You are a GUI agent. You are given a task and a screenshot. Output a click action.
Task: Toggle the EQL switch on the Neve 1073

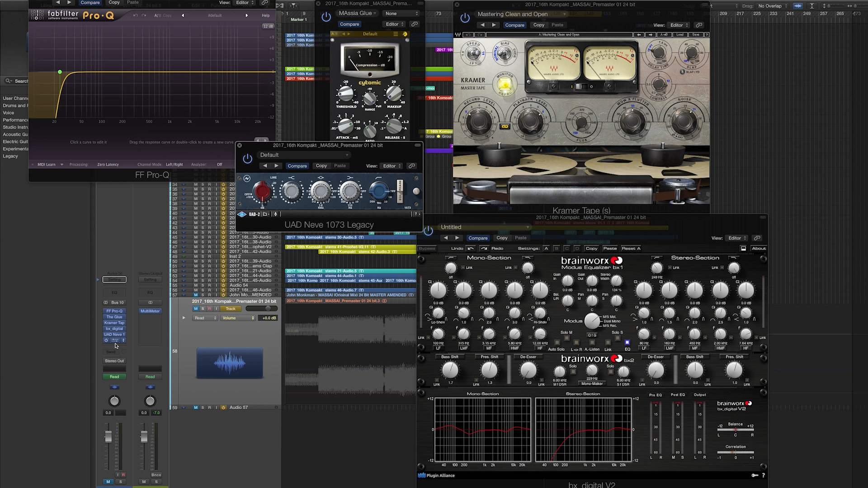coord(400,197)
